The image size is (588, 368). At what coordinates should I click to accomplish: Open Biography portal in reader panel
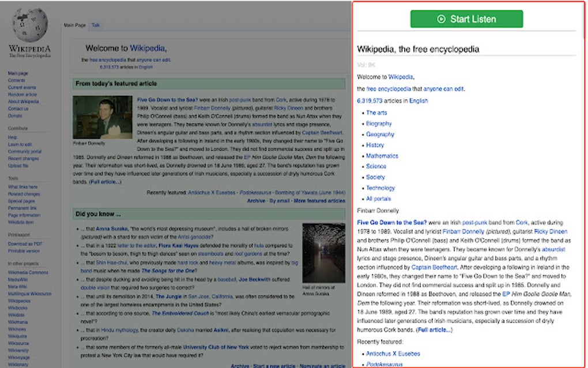[x=379, y=123]
